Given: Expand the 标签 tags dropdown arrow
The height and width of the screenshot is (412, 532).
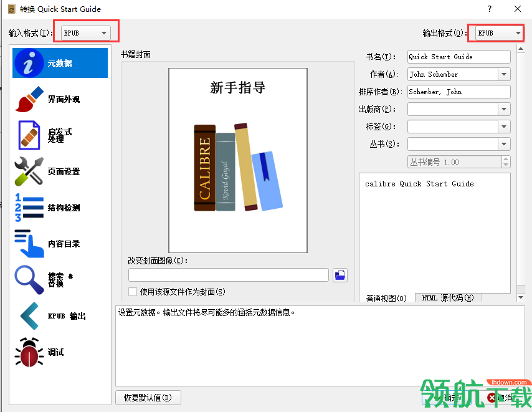Looking at the screenshot, I should coord(504,127).
